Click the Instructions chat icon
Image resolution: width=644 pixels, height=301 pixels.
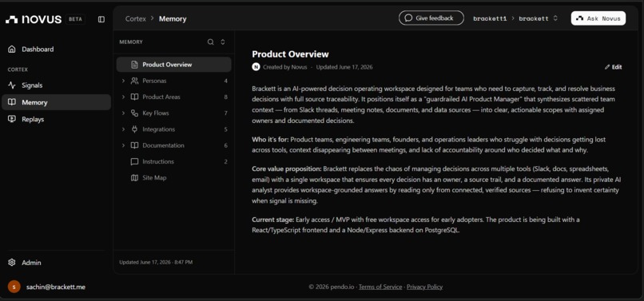click(134, 161)
